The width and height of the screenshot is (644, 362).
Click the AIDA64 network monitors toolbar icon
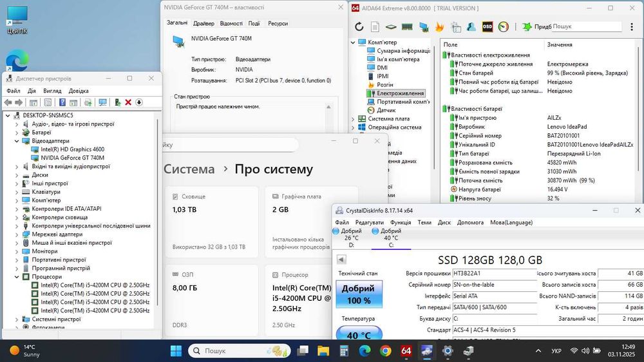(424, 26)
